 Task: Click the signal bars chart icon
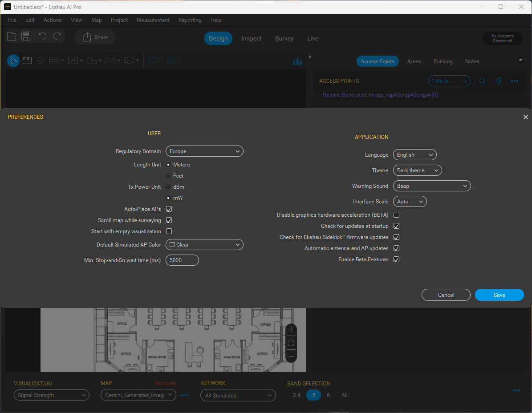pyautogui.click(x=297, y=61)
